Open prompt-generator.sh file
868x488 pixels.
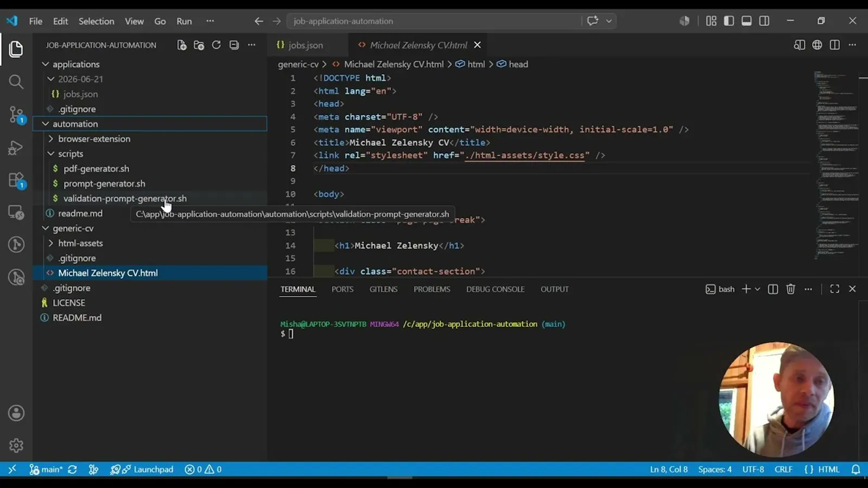tap(104, 183)
